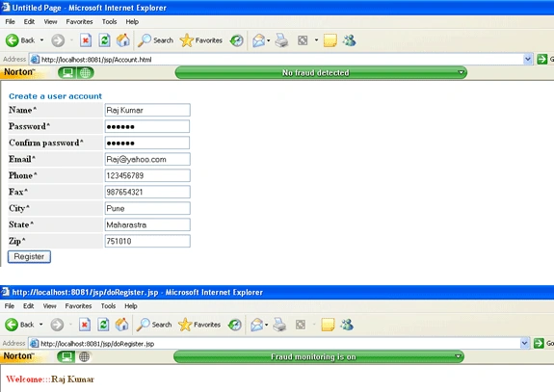Click Norton computer icon in doRegister.jsp window

click(x=66, y=356)
